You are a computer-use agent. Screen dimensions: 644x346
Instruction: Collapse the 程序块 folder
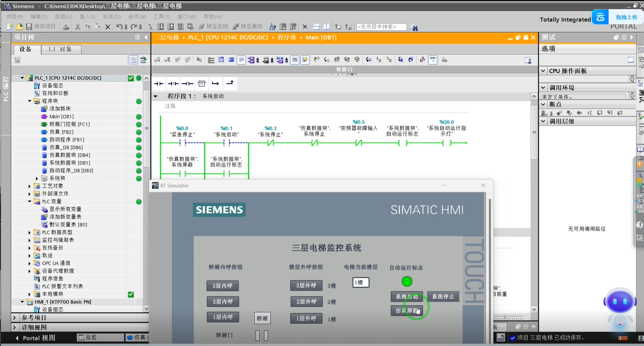coord(30,101)
